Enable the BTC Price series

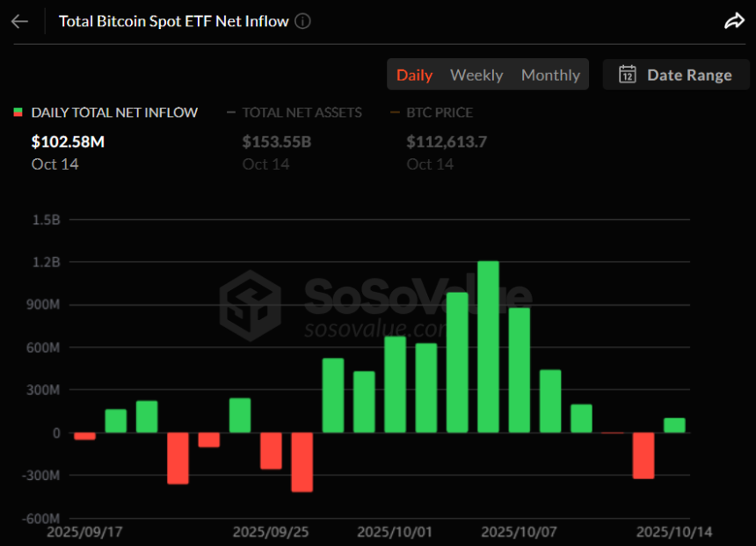coord(440,113)
